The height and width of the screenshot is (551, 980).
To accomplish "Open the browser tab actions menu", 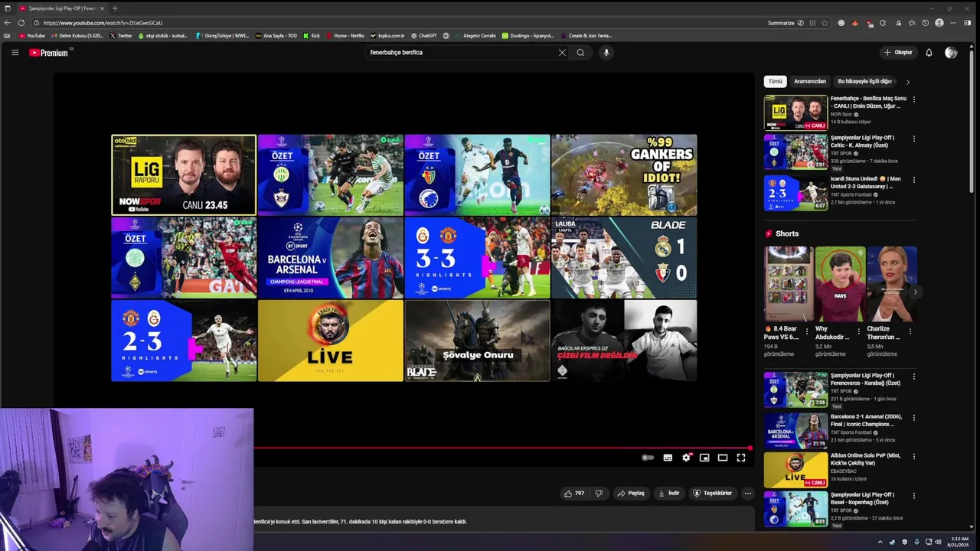I will pyautogui.click(x=7, y=8).
